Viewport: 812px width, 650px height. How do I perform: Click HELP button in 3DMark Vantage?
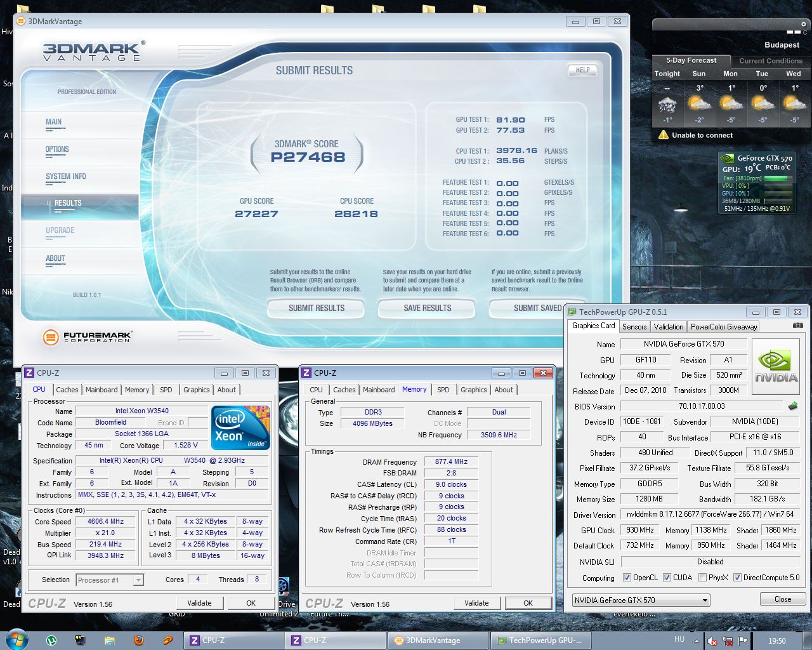(x=582, y=70)
